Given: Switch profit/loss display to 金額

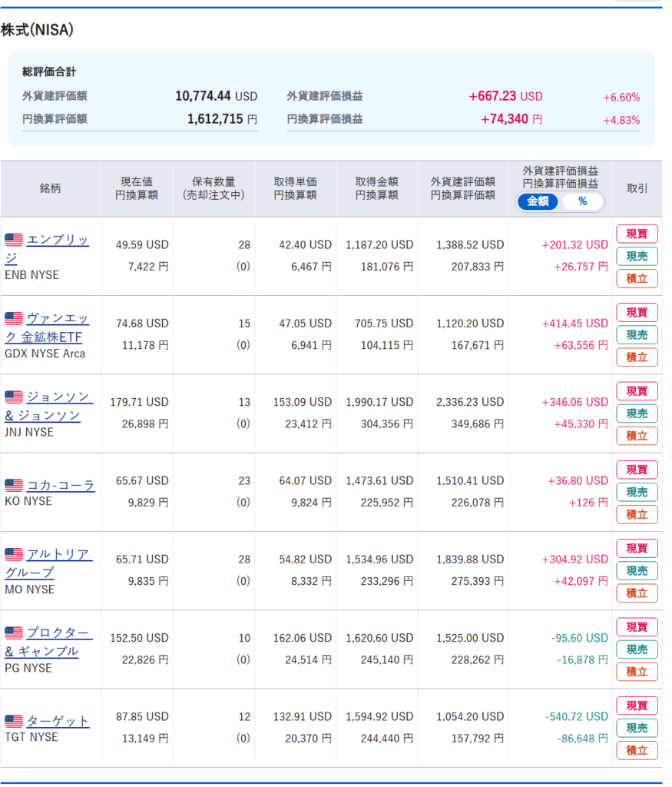Looking at the screenshot, I should tap(538, 201).
